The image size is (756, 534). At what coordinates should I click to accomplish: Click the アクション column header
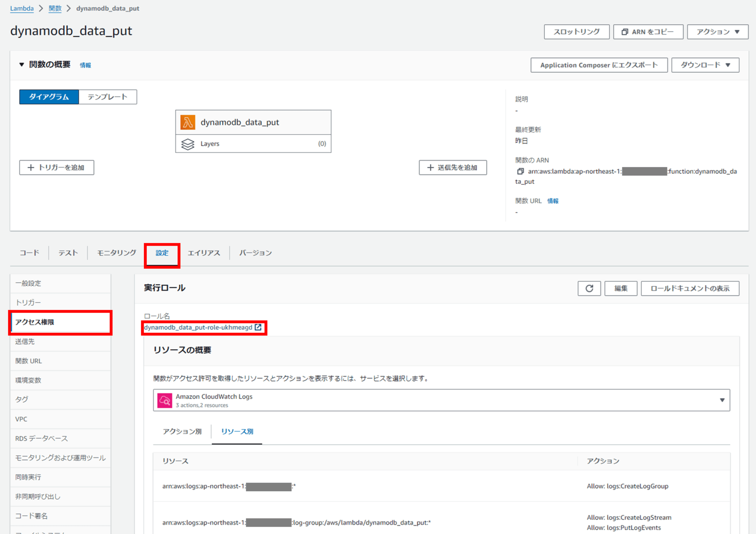603,461
